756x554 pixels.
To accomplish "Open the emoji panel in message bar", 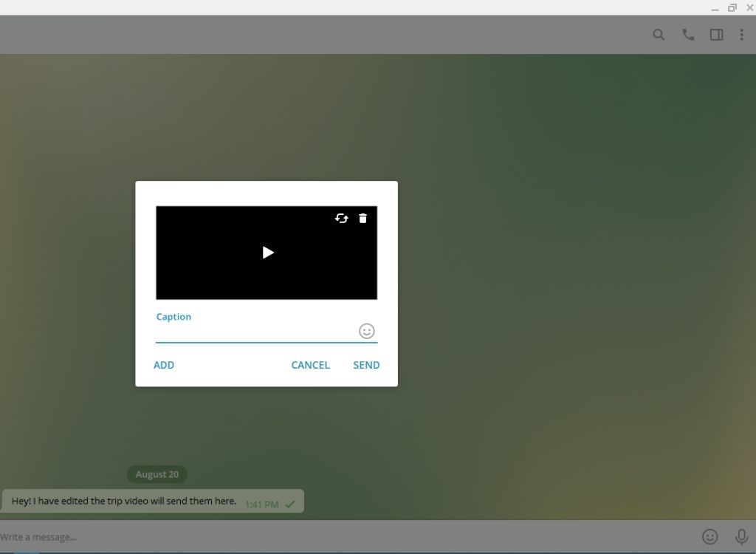I will (x=709, y=536).
